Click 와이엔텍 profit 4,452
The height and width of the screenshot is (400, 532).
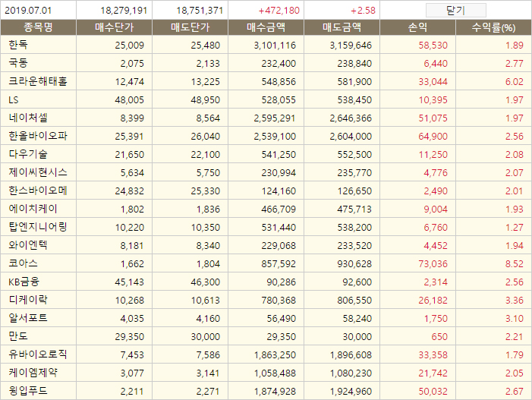click(x=436, y=246)
